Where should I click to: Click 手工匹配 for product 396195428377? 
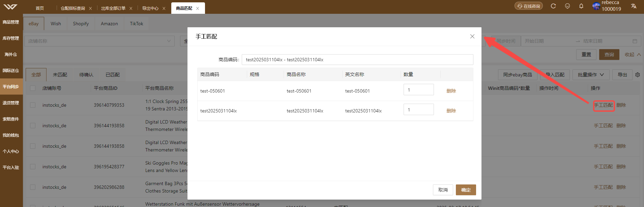(603, 167)
